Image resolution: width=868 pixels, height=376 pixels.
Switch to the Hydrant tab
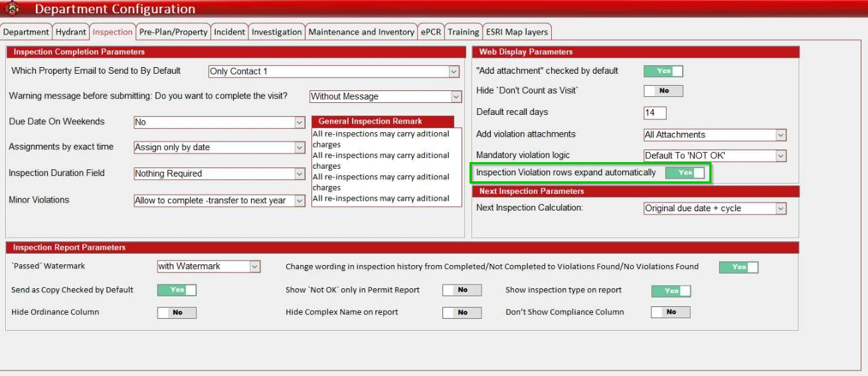pyautogui.click(x=70, y=32)
